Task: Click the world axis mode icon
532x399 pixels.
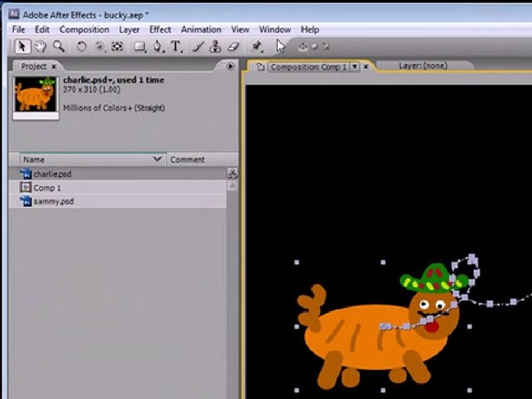Action: [x=315, y=47]
